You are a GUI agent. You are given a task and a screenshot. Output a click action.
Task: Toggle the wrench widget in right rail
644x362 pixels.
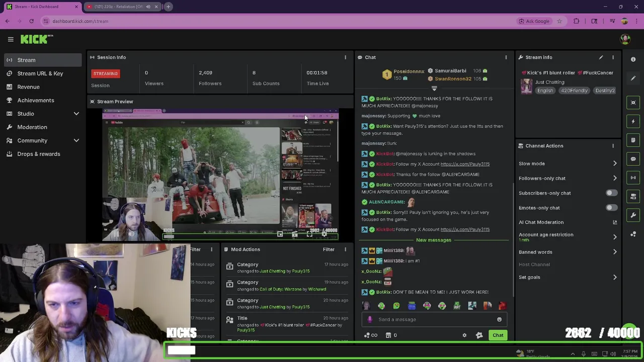tap(633, 215)
